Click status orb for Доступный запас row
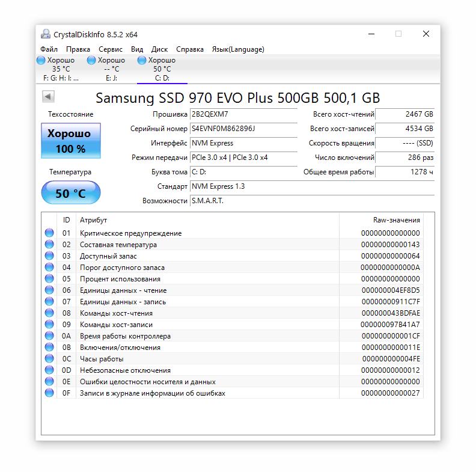This screenshot has width=476, height=472. (x=49, y=256)
